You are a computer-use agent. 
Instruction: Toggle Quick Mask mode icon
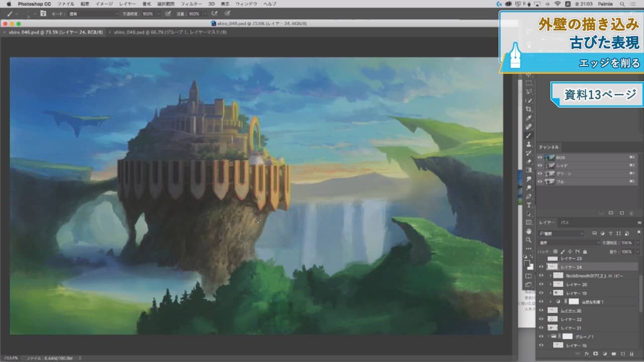click(529, 276)
